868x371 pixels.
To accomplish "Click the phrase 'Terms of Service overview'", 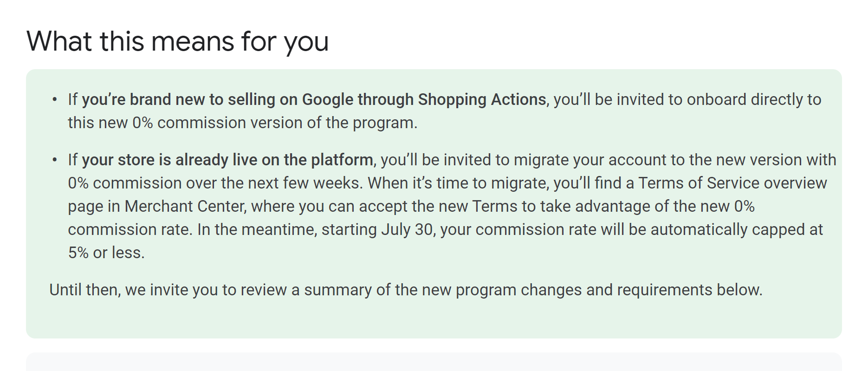I will pos(732,183).
